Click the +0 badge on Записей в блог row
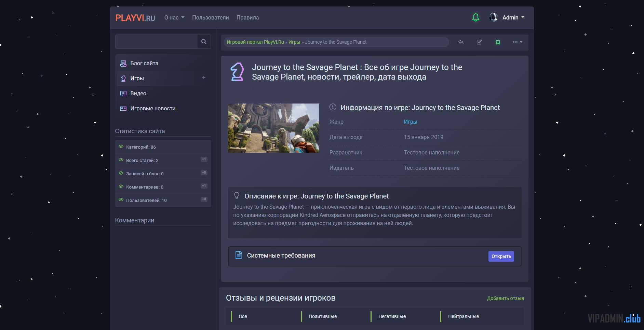The image size is (644, 330). click(204, 173)
